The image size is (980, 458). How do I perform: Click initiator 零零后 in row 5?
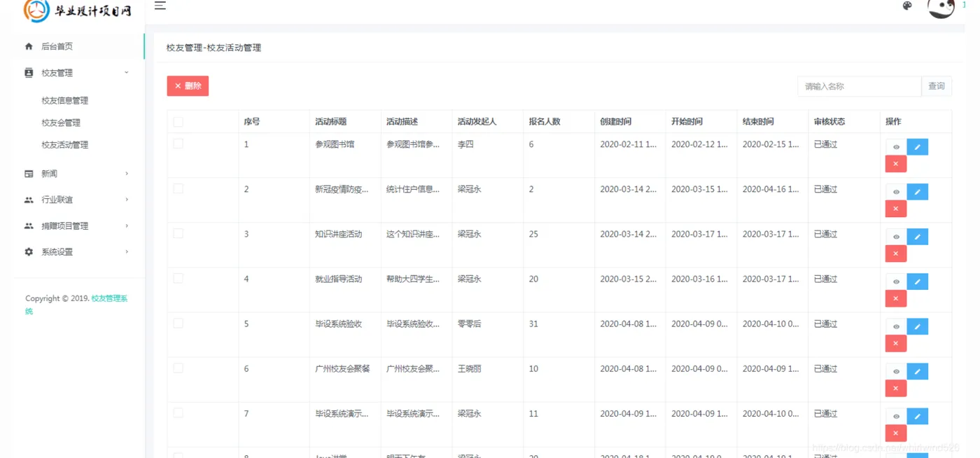coord(470,324)
